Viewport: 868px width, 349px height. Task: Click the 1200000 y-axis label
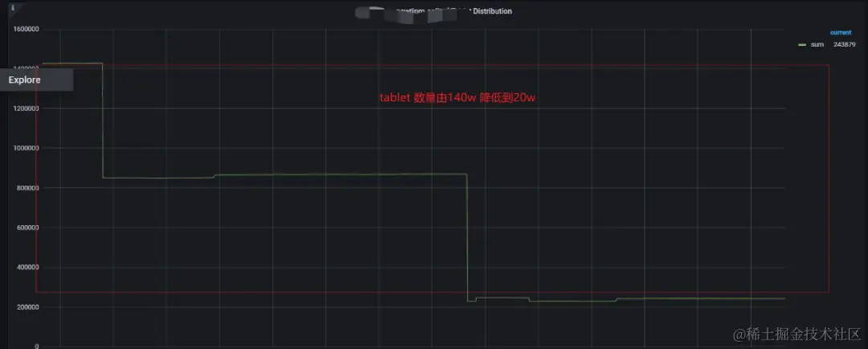coord(24,109)
